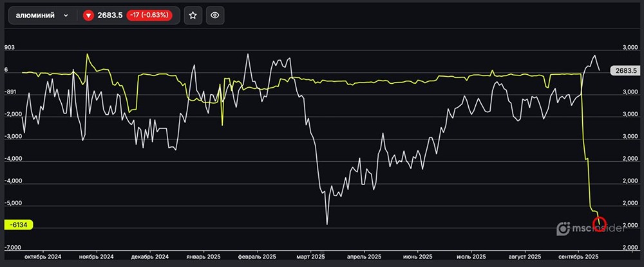644x267 pixels.
Task: Click the -17 (-0.63%) change badge
Action: coord(152,15)
